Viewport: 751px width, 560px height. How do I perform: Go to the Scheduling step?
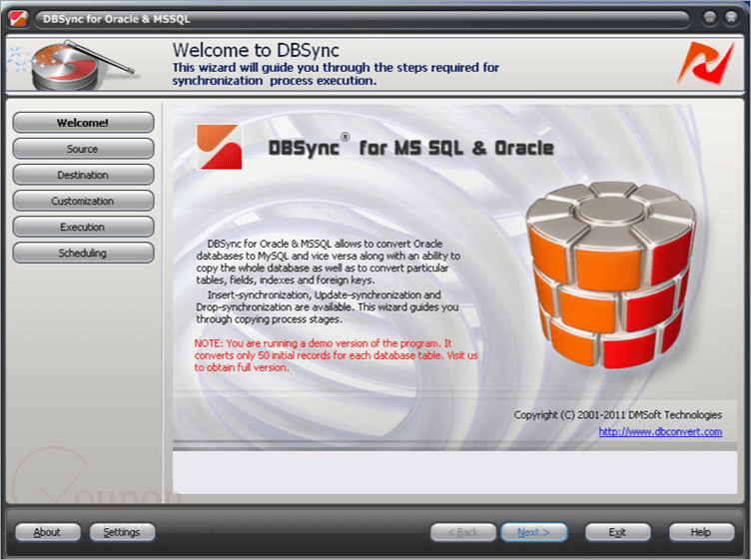click(x=83, y=253)
